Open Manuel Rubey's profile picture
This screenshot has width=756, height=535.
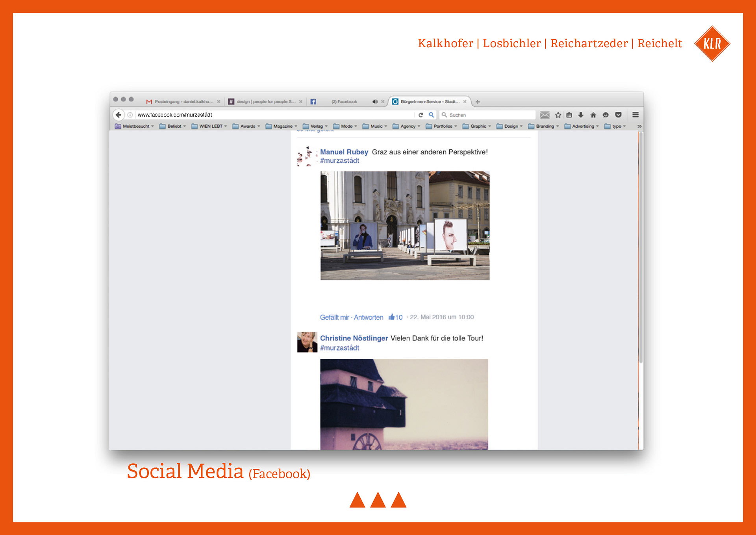point(307,156)
